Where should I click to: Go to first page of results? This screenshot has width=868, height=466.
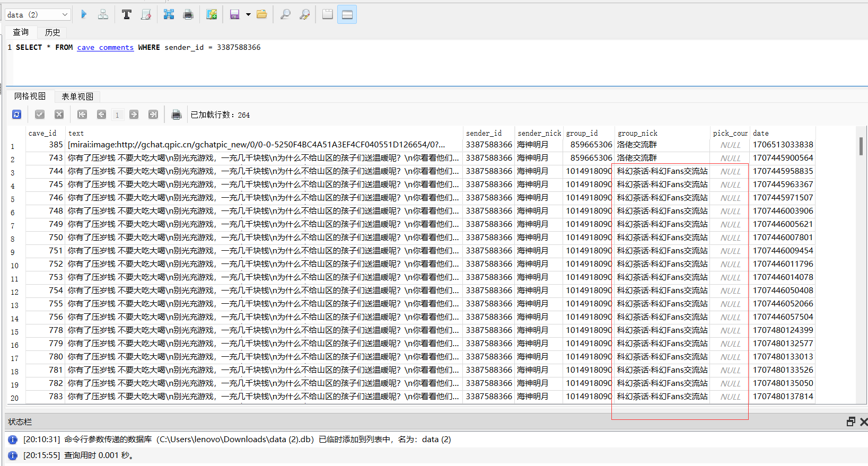pyautogui.click(x=82, y=115)
